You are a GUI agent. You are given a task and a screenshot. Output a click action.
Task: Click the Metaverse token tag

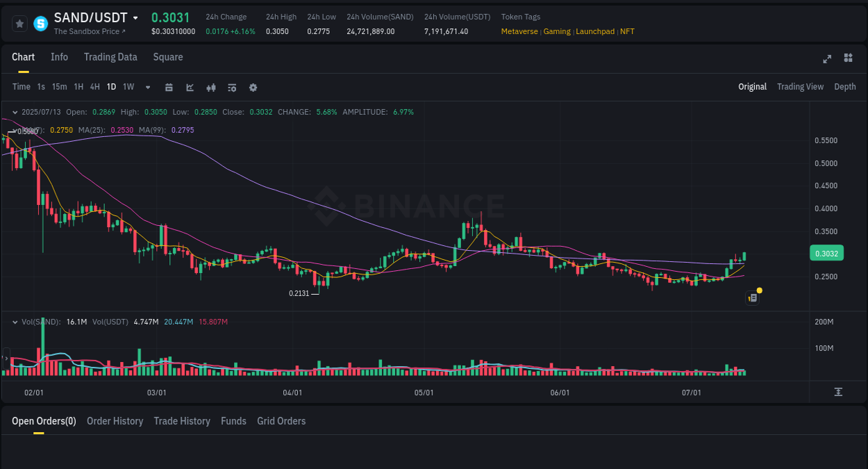[519, 31]
